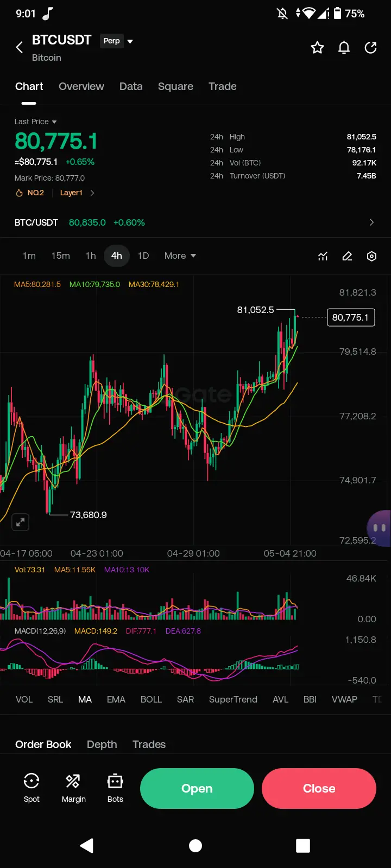Tap BTC/USDT spot pair label
391x868 pixels.
[36, 222]
